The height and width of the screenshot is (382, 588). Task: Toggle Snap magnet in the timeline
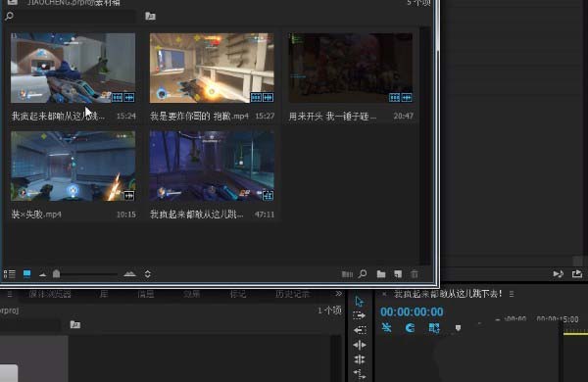[410, 328]
